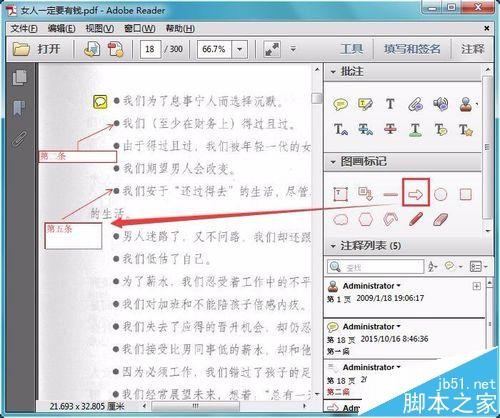Switch to the 注释 pane
500x418 pixels.
pyautogui.click(x=473, y=49)
